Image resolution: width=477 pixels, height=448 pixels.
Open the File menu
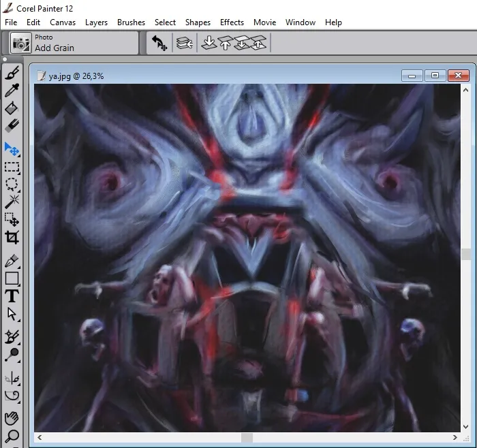[11, 22]
